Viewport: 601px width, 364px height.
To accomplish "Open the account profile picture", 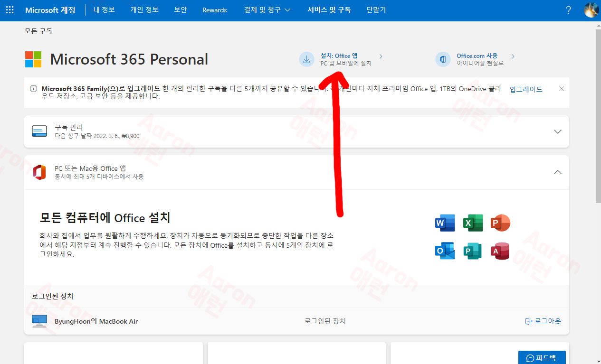I will point(591,10).
